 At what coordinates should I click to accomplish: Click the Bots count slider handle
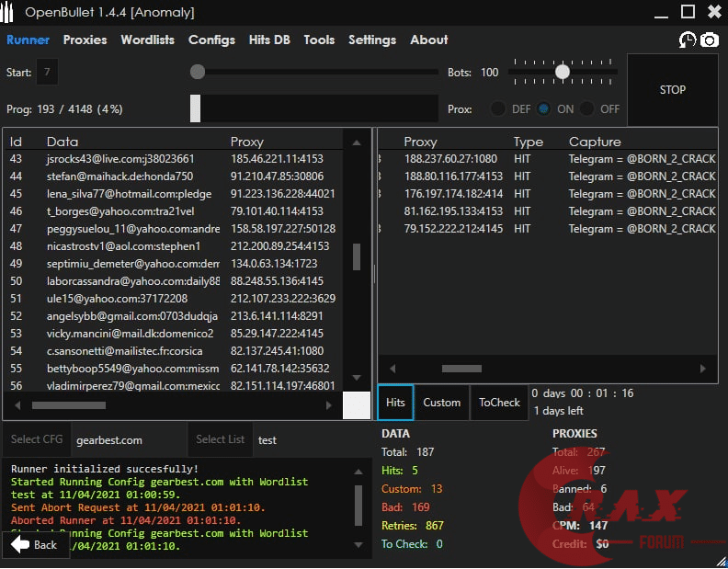[563, 72]
